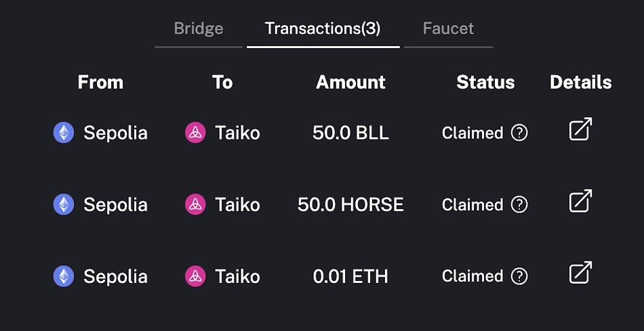
Task: Click the Amount column header
Action: [350, 83]
